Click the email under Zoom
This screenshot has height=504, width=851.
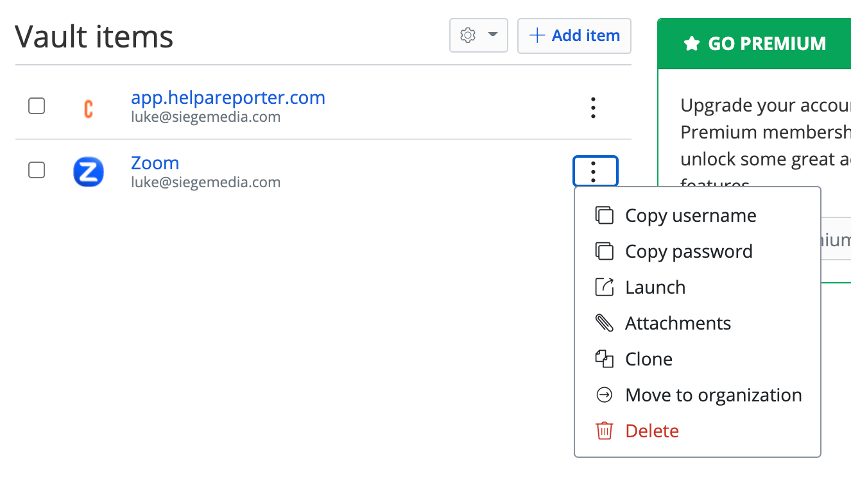click(206, 182)
